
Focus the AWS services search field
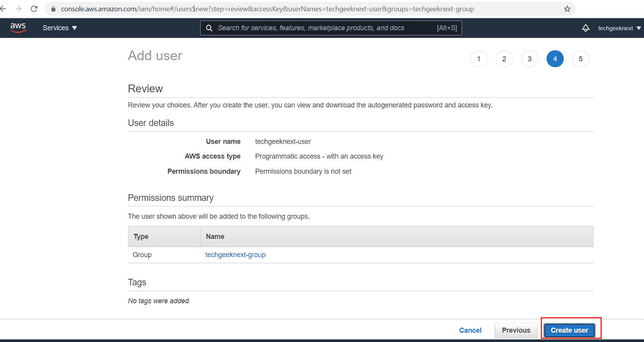pos(331,28)
